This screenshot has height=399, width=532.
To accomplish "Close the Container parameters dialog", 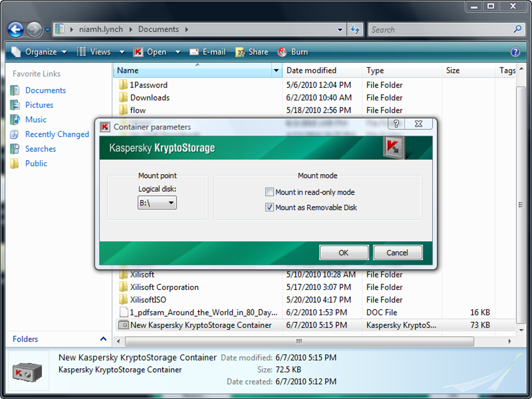I will point(419,124).
